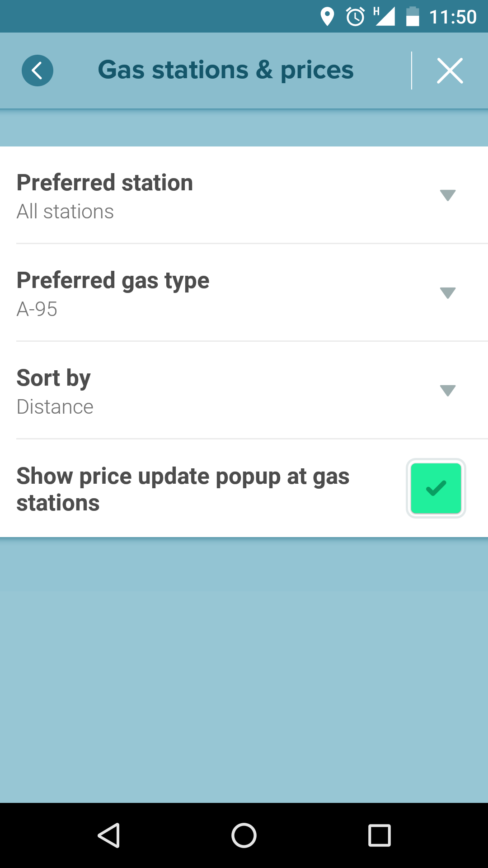Tap the 'A-95' gas type value
This screenshot has height=868, width=488.
[x=37, y=309]
